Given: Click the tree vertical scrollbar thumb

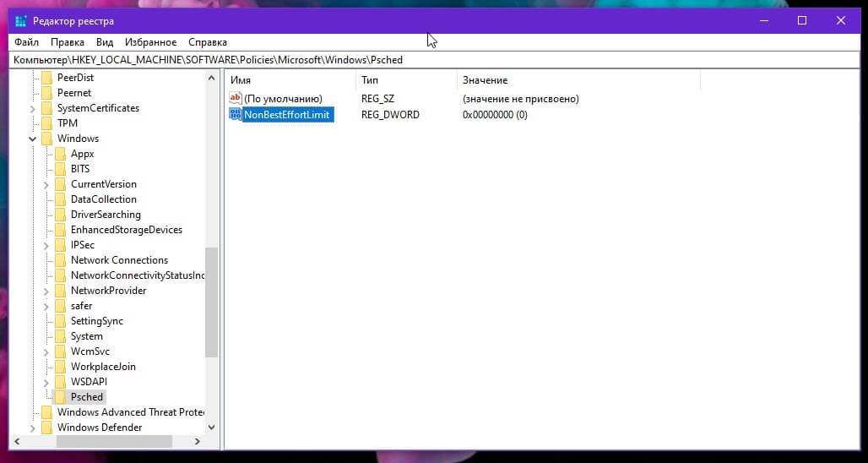Looking at the screenshot, I should coord(211,302).
